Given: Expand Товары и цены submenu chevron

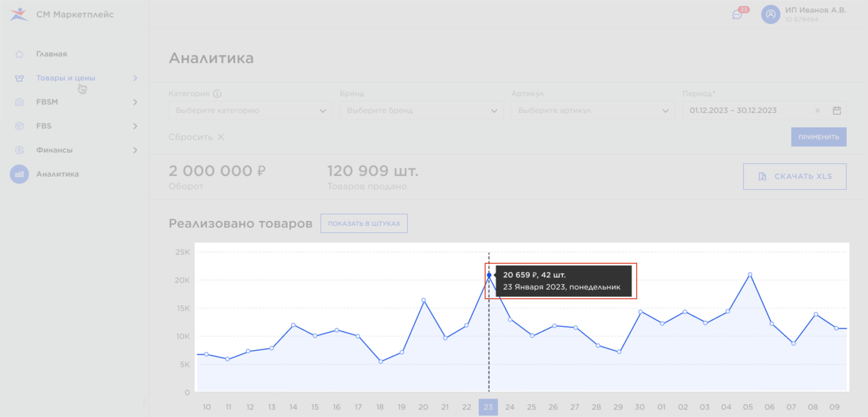Looking at the screenshot, I should [x=135, y=78].
